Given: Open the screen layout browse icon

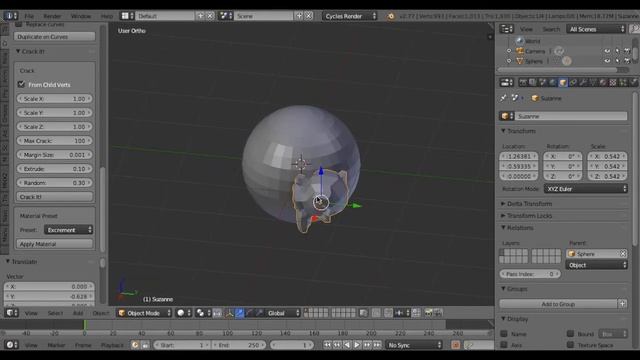Looking at the screenshot, I should (126, 16).
